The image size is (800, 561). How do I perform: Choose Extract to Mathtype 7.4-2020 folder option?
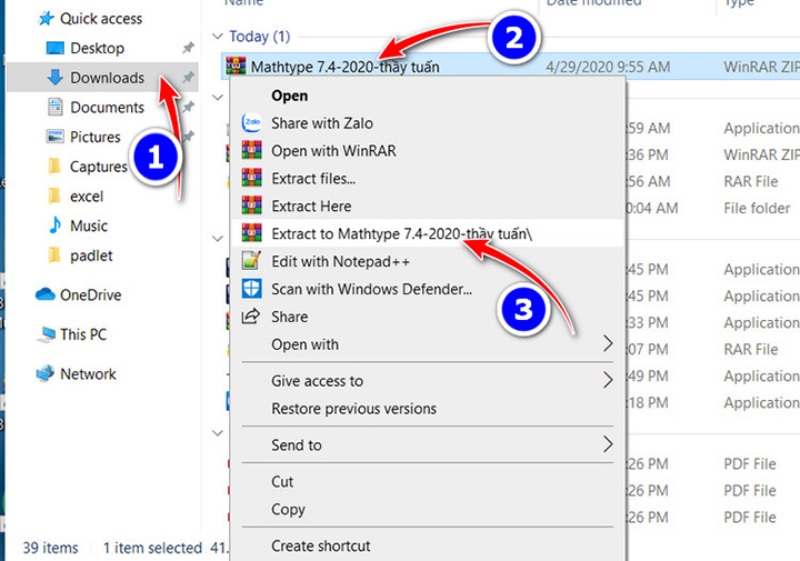tap(400, 234)
